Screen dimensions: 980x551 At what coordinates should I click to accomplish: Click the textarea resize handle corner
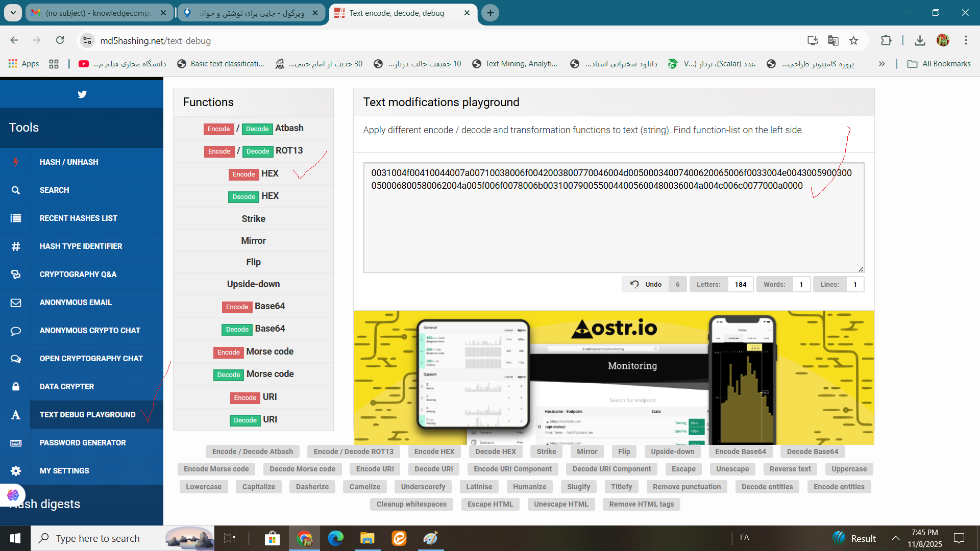[861, 269]
